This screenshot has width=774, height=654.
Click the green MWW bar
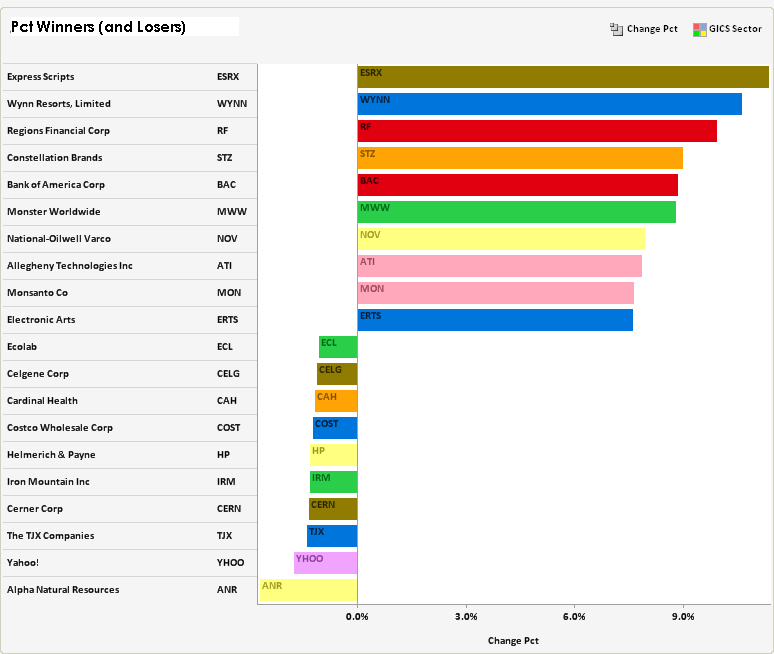click(517, 212)
